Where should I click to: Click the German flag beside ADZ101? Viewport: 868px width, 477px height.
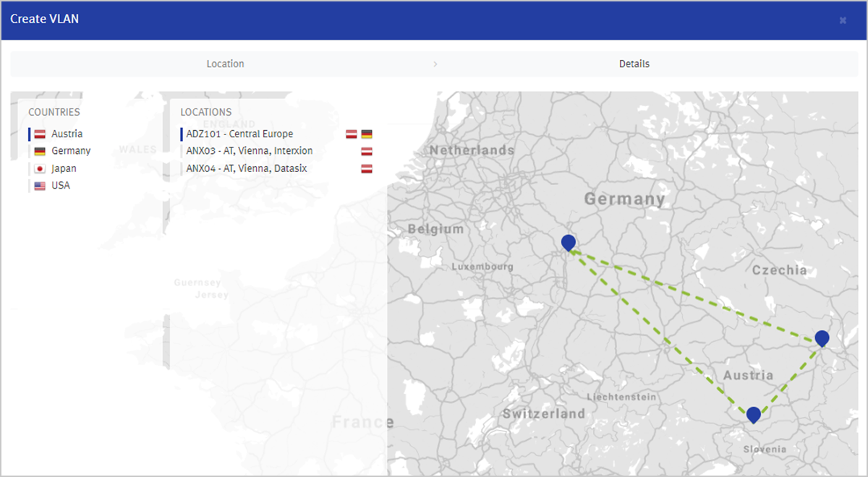pos(367,134)
